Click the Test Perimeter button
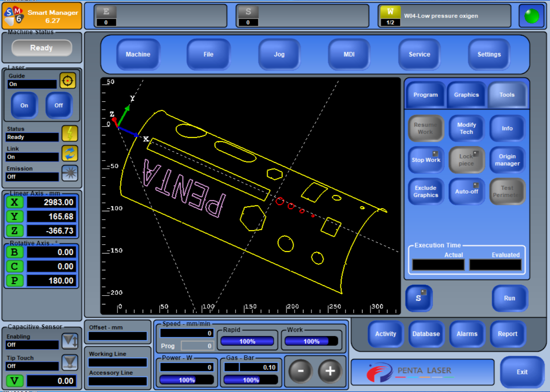550x392 pixels. point(507,191)
